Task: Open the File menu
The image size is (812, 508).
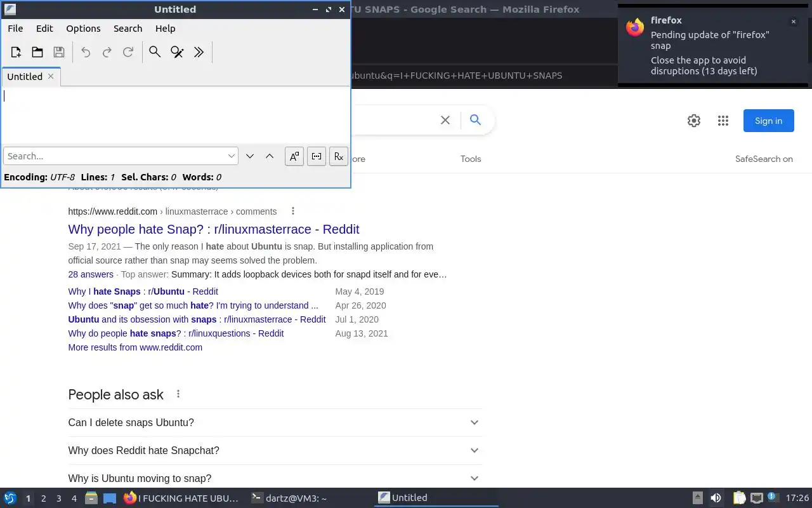Action: coord(15,29)
